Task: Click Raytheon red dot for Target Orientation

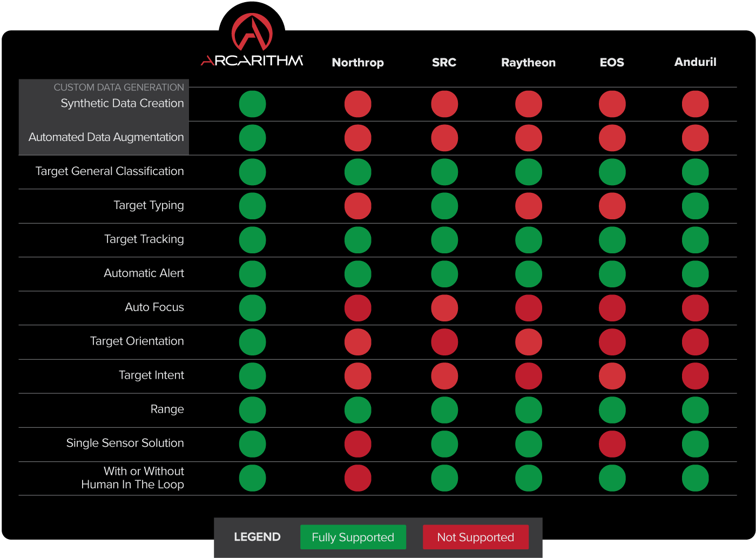Action: [529, 342]
